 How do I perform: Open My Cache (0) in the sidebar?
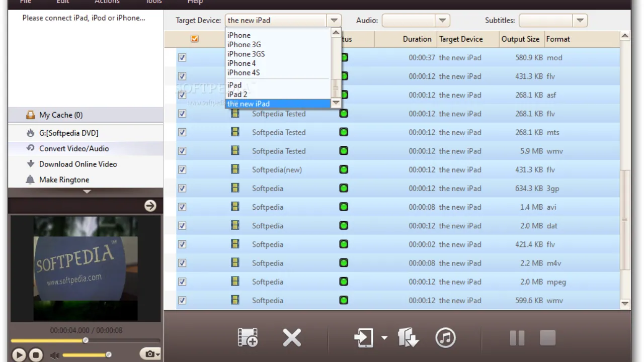point(60,115)
